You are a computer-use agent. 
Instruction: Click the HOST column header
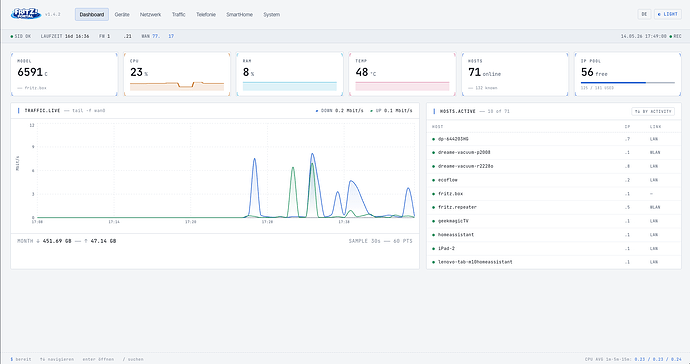(x=437, y=127)
